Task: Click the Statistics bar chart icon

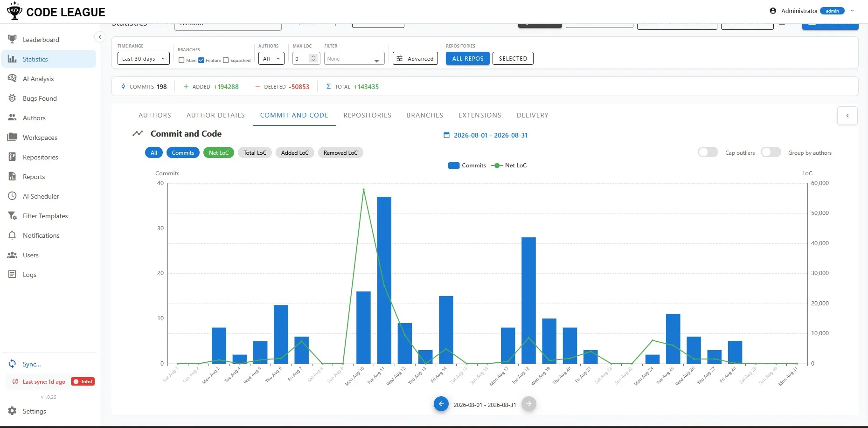Action: (x=13, y=59)
